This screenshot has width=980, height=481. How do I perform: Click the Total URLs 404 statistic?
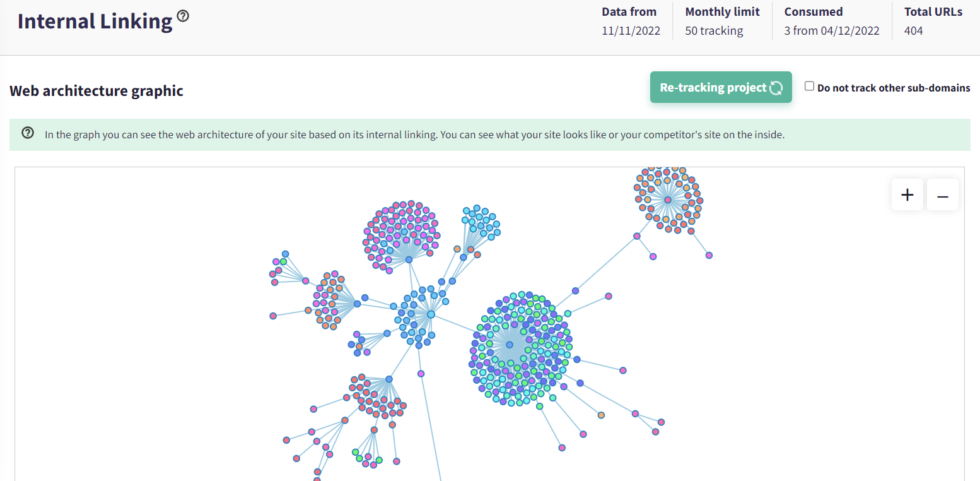(x=933, y=21)
